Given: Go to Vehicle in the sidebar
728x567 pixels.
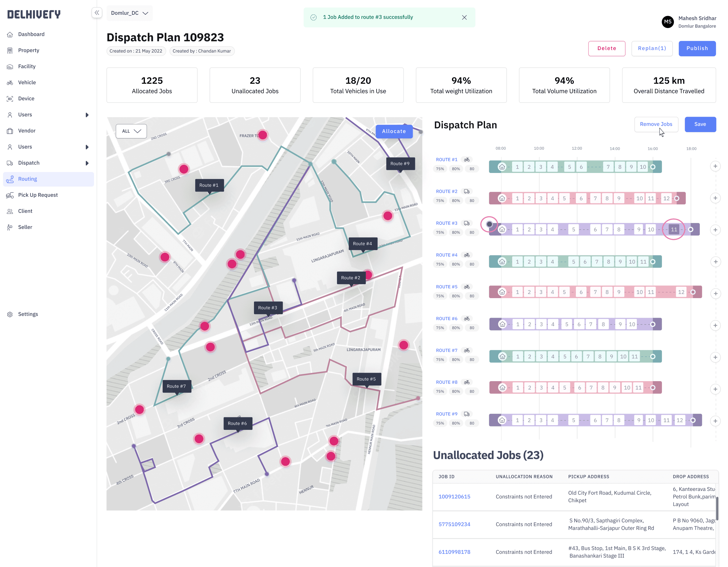Looking at the screenshot, I should [x=27, y=82].
